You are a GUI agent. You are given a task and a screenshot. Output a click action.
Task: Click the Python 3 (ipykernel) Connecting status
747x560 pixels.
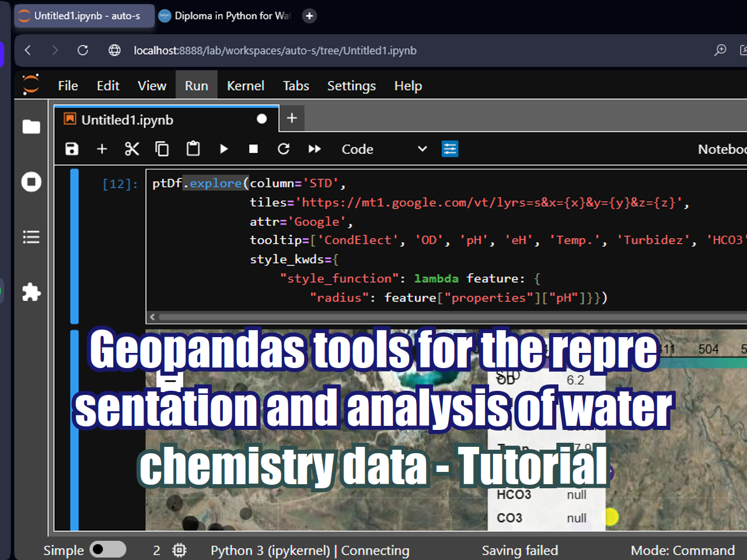coord(310,550)
